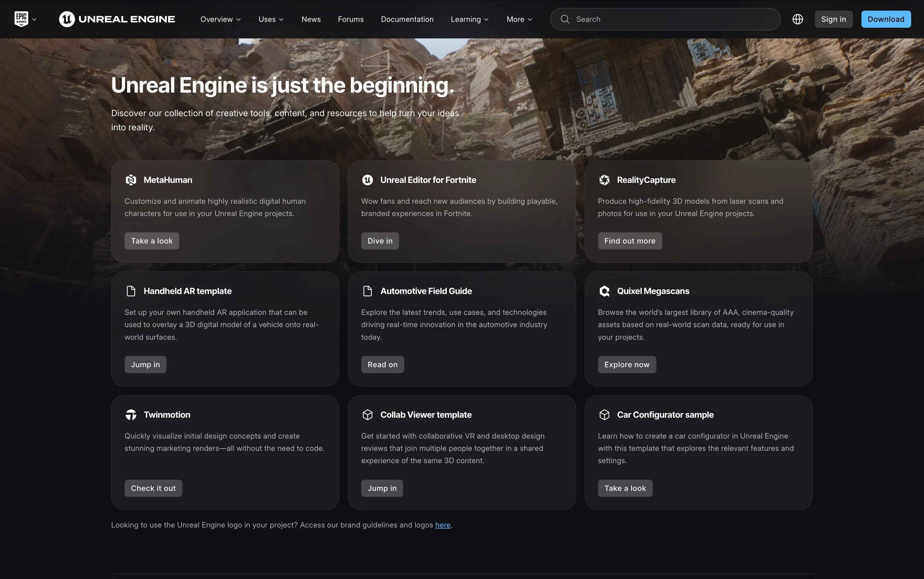
Task: Click the Unreal Engine logo in navbar
Action: (117, 19)
